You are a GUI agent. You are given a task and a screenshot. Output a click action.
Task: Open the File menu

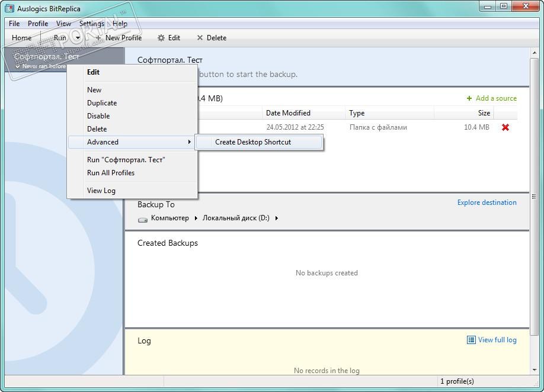click(x=14, y=24)
